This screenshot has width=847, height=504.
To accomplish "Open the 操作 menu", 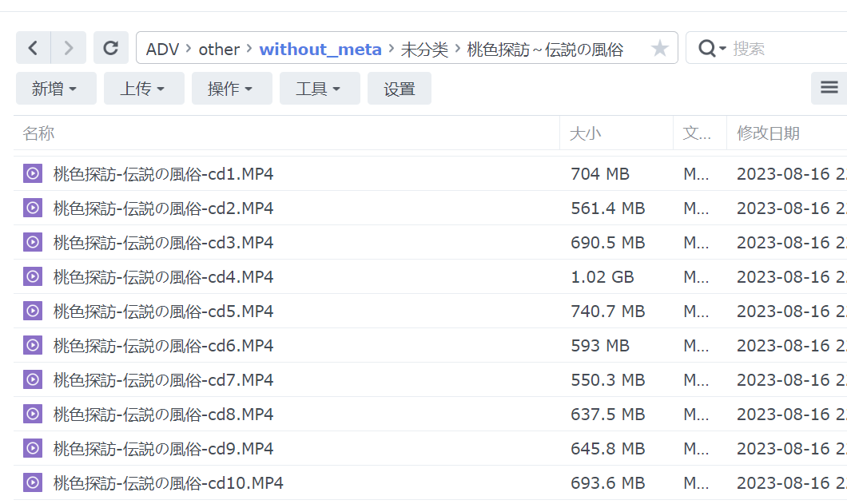I will [232, 88].
